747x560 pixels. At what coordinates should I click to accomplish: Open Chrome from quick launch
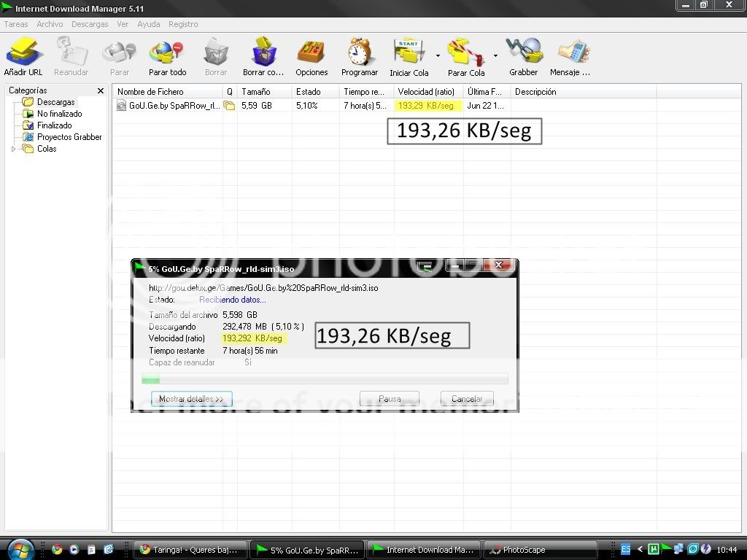tap(57, 550)
